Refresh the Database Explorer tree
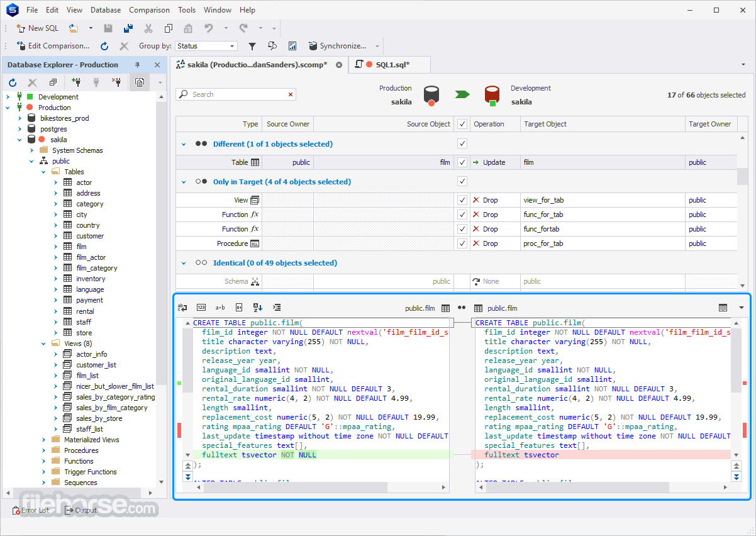Viewport: 756px width, 536px height. [x=13, y=82]
